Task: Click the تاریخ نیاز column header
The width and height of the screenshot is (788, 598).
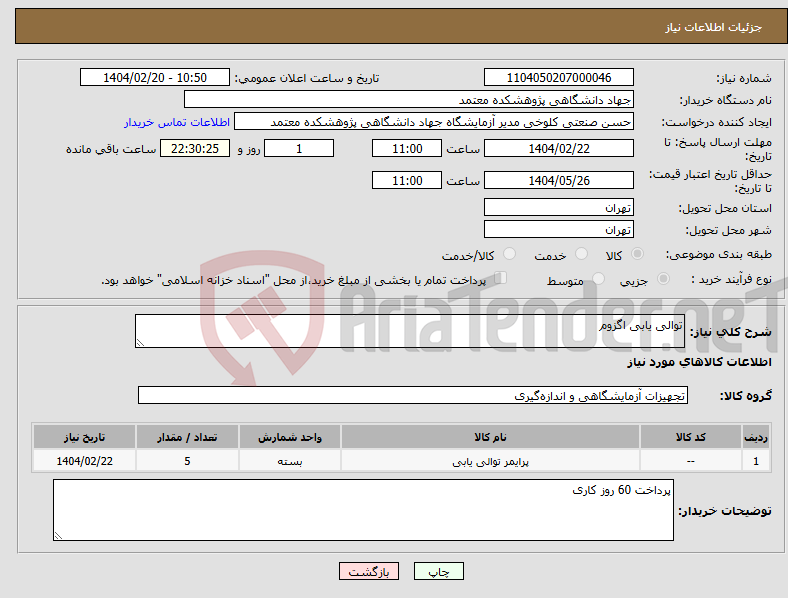Action: pos(84,437)
